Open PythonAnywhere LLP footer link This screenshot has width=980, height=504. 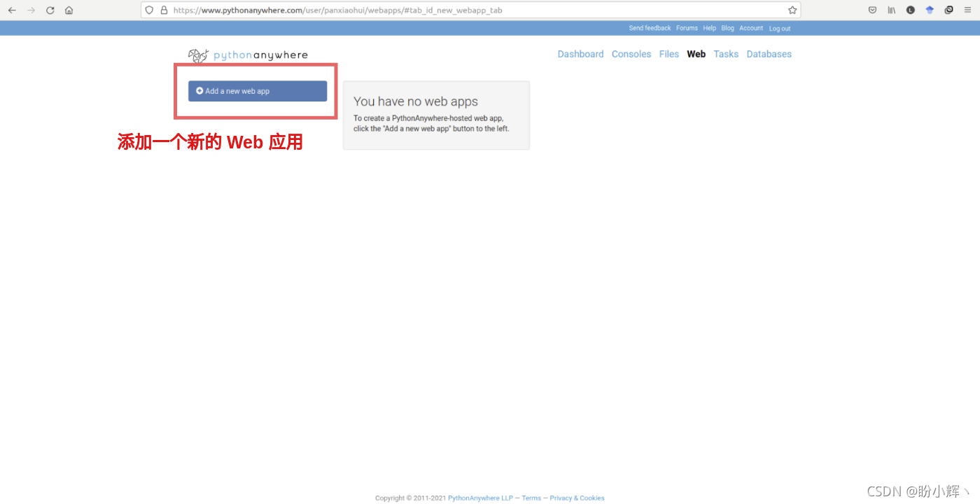coord(480,498)
